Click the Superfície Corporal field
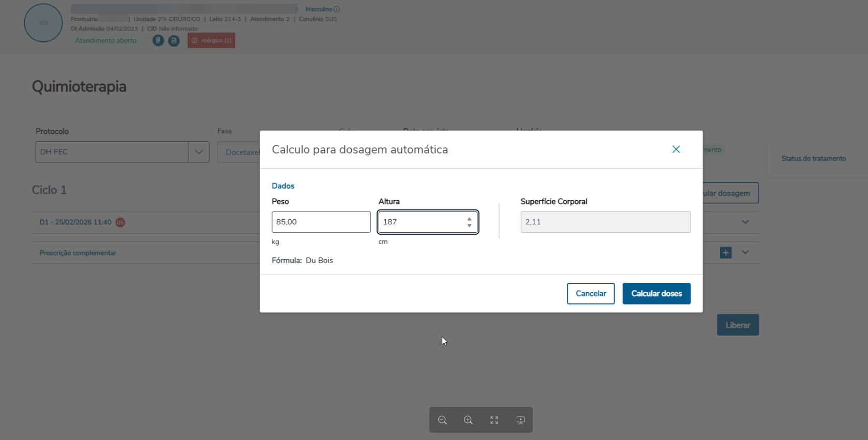 pos(605,222)
